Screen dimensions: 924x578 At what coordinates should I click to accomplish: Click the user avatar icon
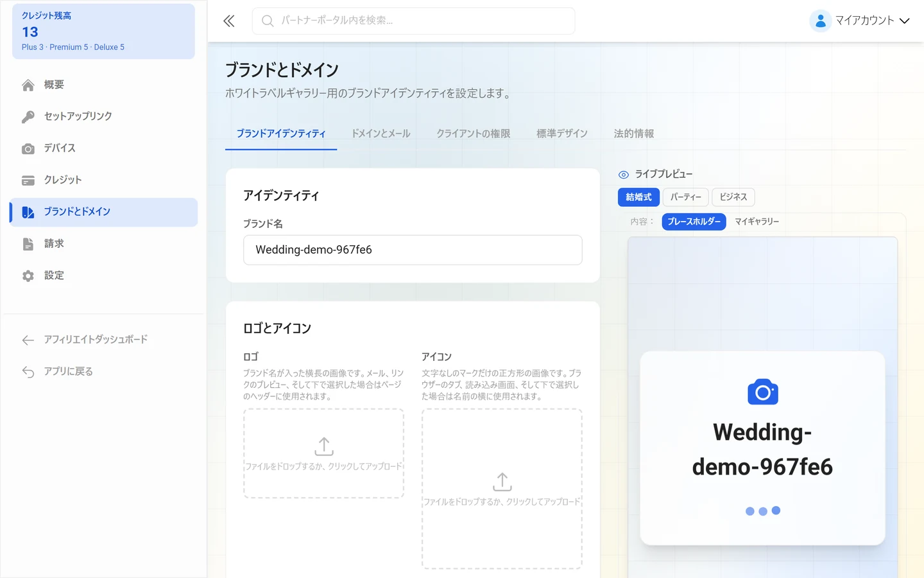(820, 21)
